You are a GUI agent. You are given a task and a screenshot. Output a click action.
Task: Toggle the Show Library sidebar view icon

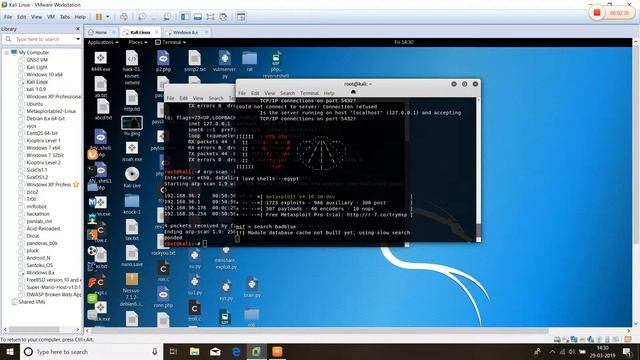pos(185,17)
